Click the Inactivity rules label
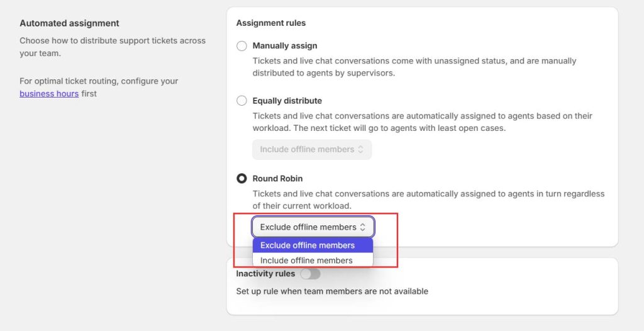The width and height of the screenshot is (644, 331). 265,274
